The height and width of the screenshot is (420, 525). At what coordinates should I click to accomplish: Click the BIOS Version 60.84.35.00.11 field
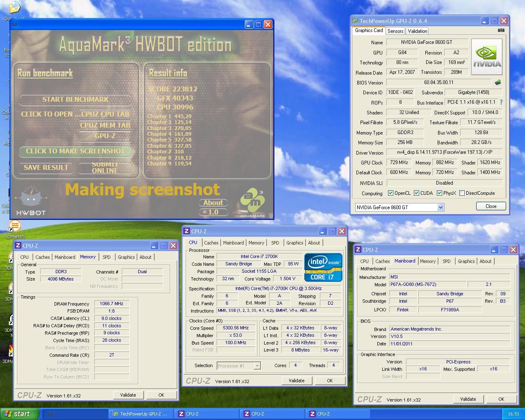tap(438, 82)
